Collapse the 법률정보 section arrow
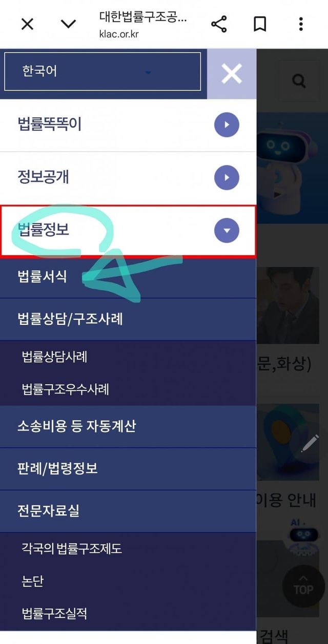 227,231
